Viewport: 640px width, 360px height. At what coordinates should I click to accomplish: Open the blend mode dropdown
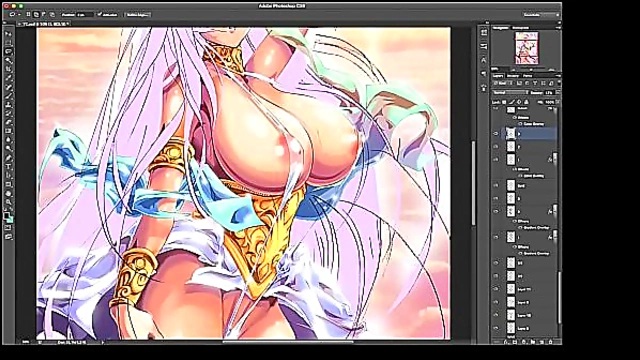[509, 93]
